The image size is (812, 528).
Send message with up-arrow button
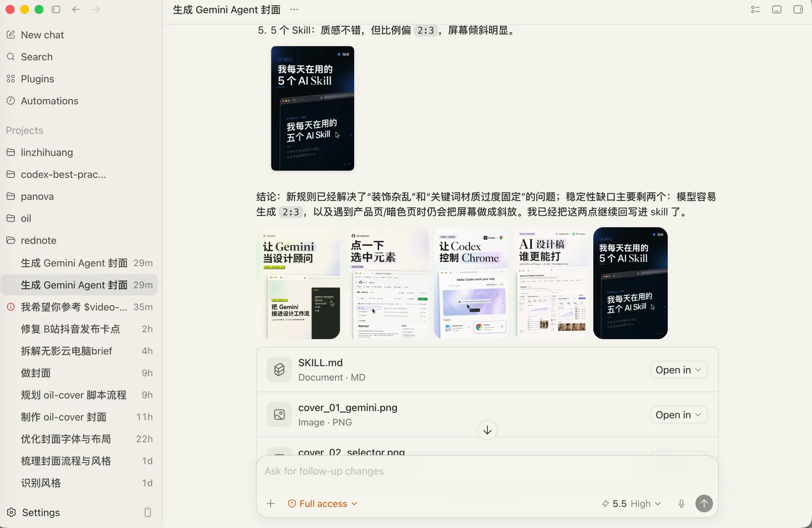704,504
